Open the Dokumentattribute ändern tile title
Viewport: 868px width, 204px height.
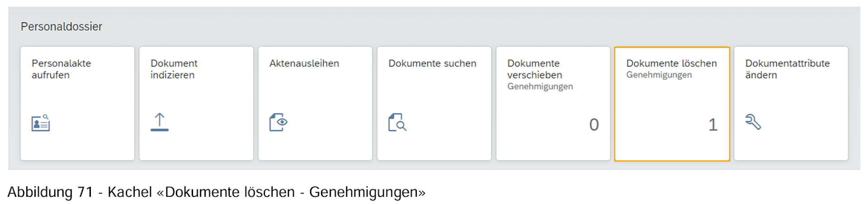(787, 69)
